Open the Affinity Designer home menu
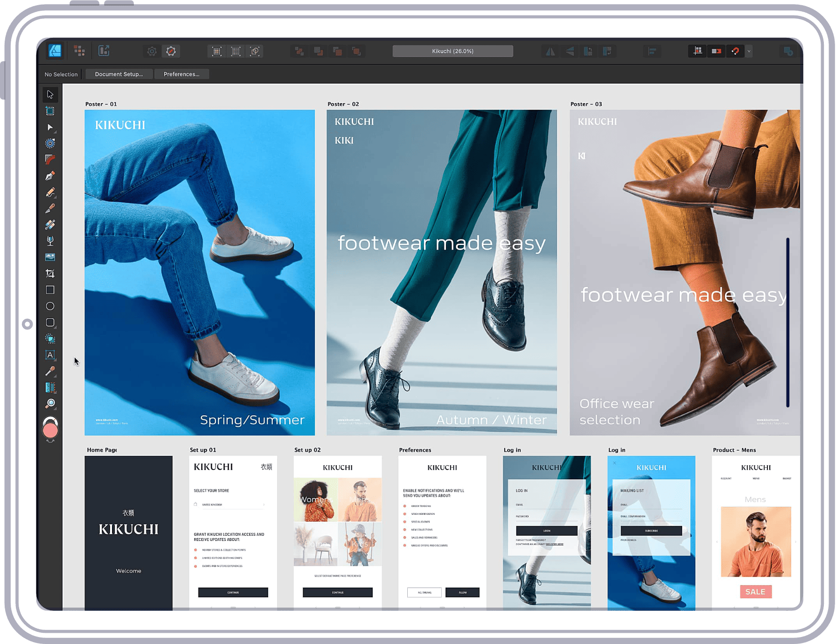The width and height of the screenshot is (836, 644). [54, 51]
